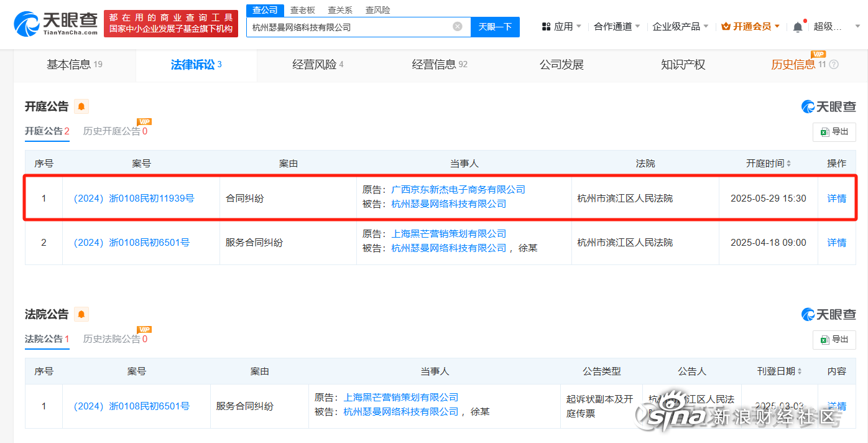Click the hearing time 2025-04-18 09:00
The width and height of the screenshot is (868, 443).
769,243
